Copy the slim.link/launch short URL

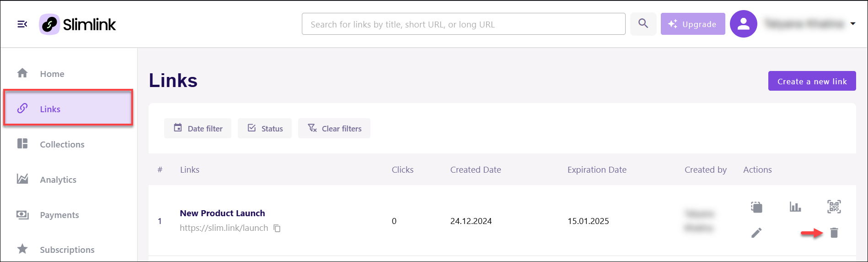click(277, 228)
